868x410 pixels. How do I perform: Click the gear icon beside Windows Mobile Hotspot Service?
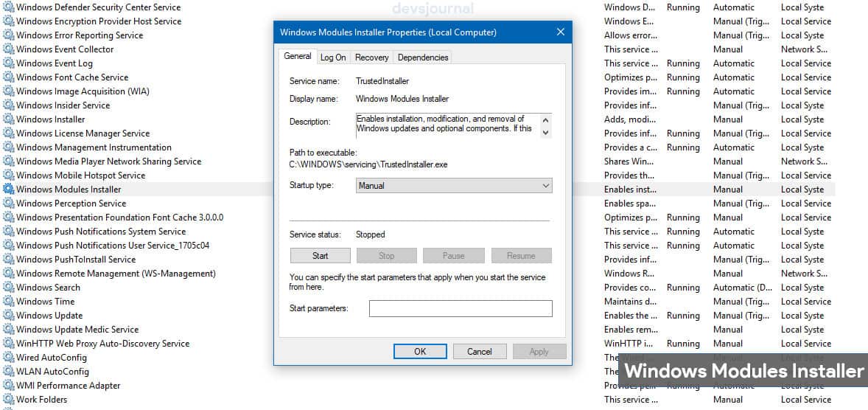(8, 176)
